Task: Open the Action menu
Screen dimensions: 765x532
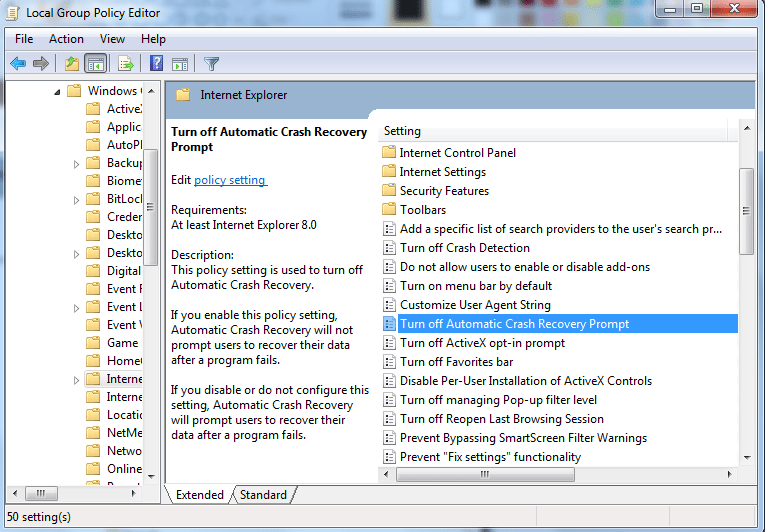Action: click(x=66, y=39)
